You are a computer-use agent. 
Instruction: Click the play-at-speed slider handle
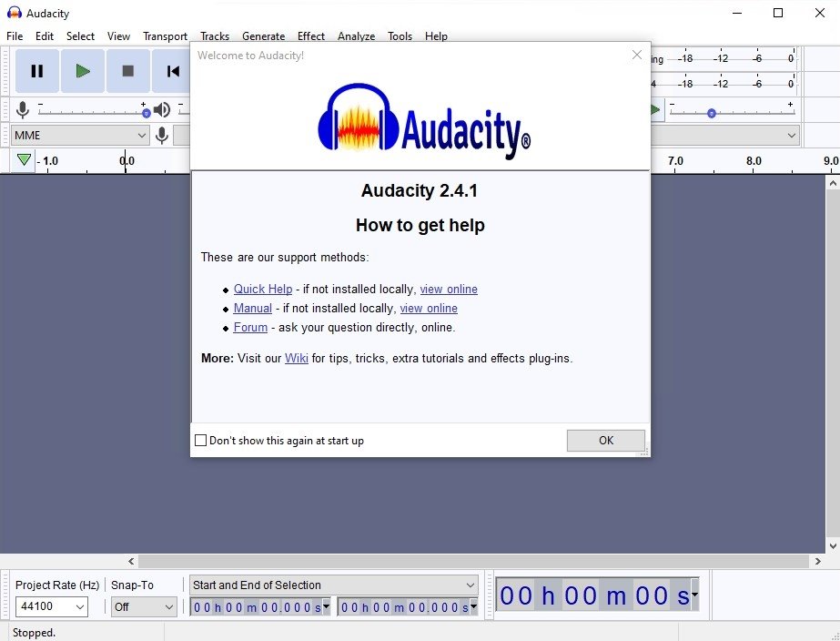712,113
